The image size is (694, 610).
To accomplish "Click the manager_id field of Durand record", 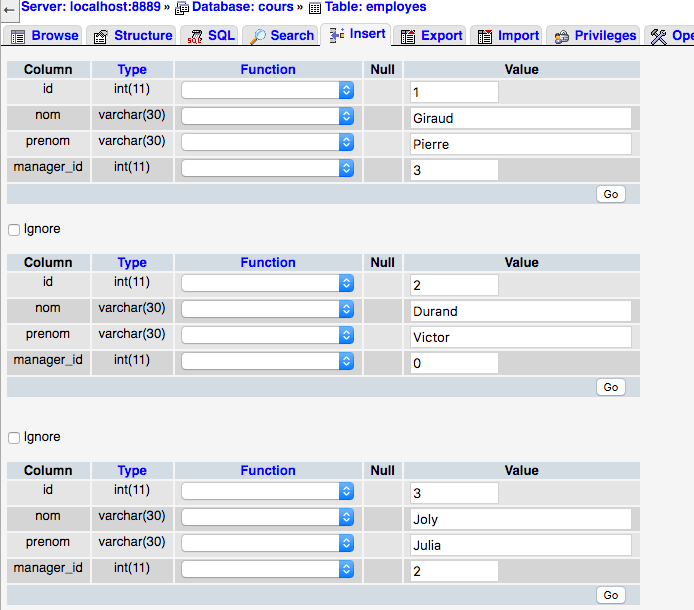I will [454, 363].
